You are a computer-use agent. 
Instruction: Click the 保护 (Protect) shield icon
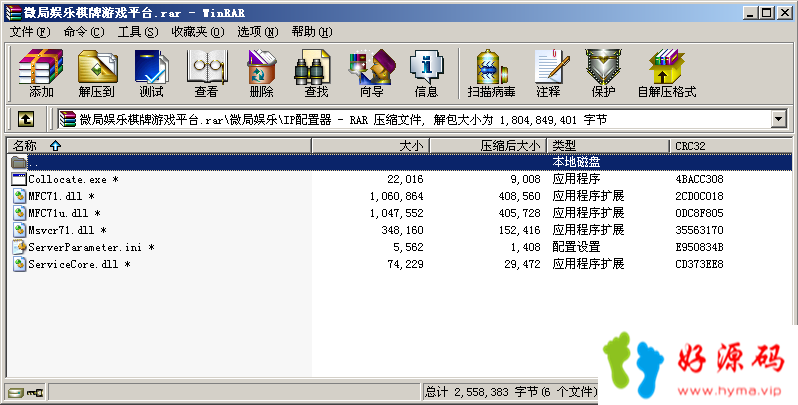click(603, 66)
